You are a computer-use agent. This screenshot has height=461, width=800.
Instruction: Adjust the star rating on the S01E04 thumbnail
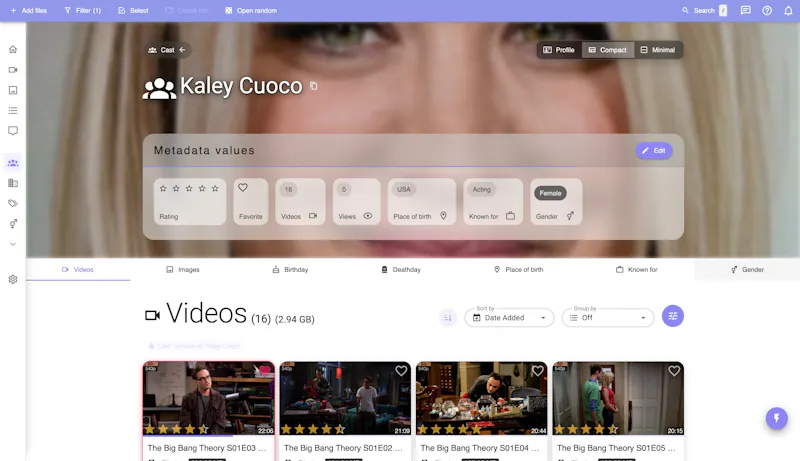click(449, 429)
